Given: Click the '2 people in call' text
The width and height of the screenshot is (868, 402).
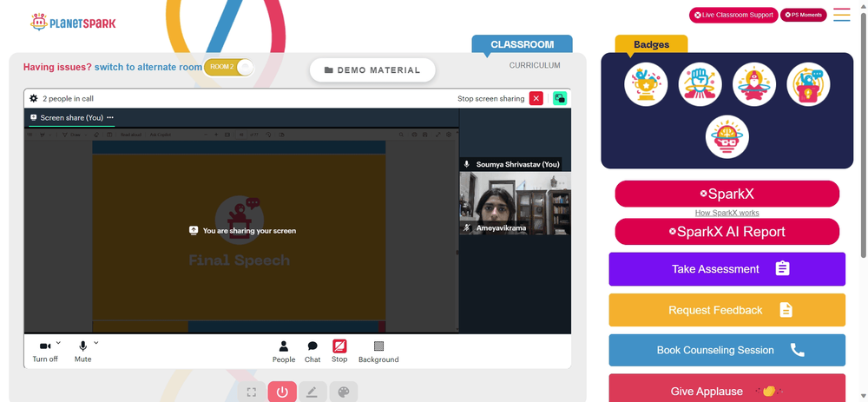Looking at the screenshot, I should [x=68, y=99].
